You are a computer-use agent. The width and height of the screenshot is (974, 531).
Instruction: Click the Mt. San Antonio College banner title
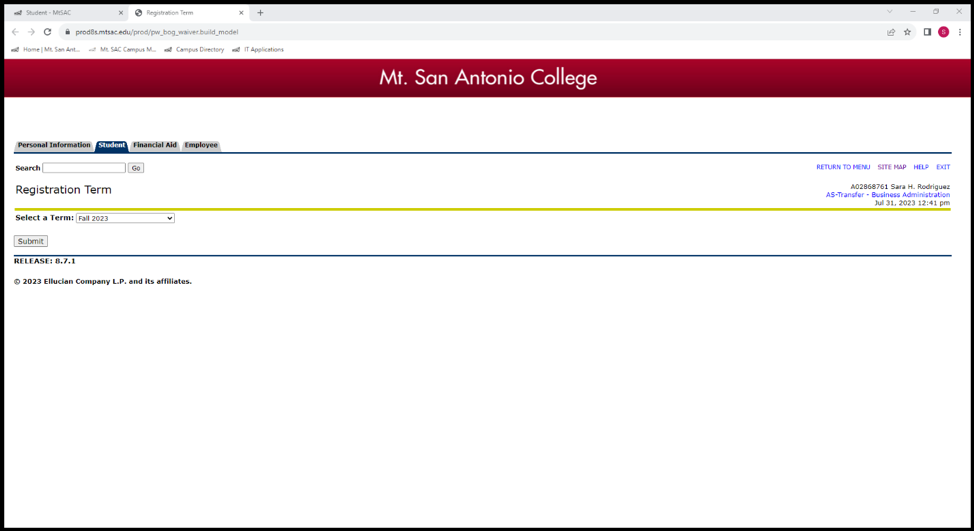488,78
